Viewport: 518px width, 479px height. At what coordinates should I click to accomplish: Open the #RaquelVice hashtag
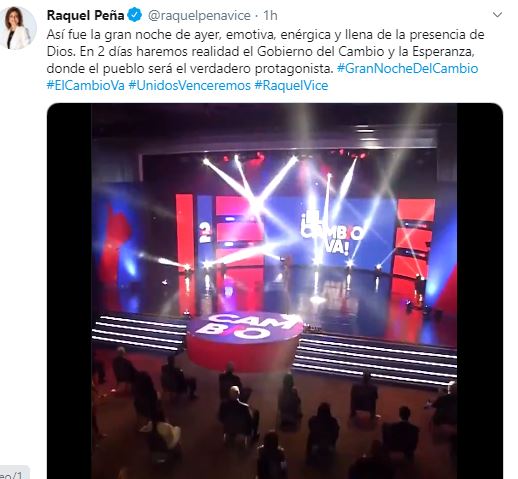point(291,85)
